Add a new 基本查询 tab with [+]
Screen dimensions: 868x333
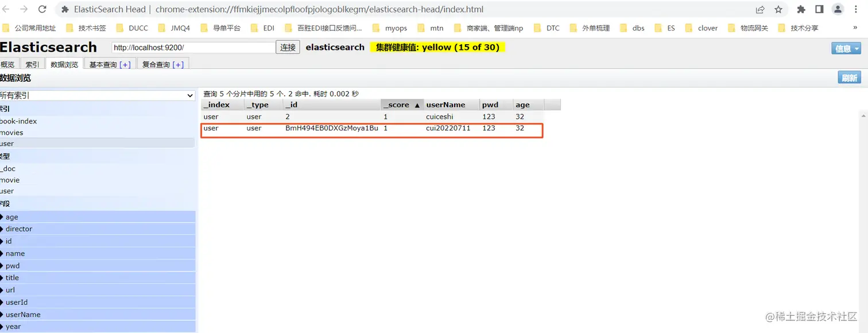coord(125,64)
